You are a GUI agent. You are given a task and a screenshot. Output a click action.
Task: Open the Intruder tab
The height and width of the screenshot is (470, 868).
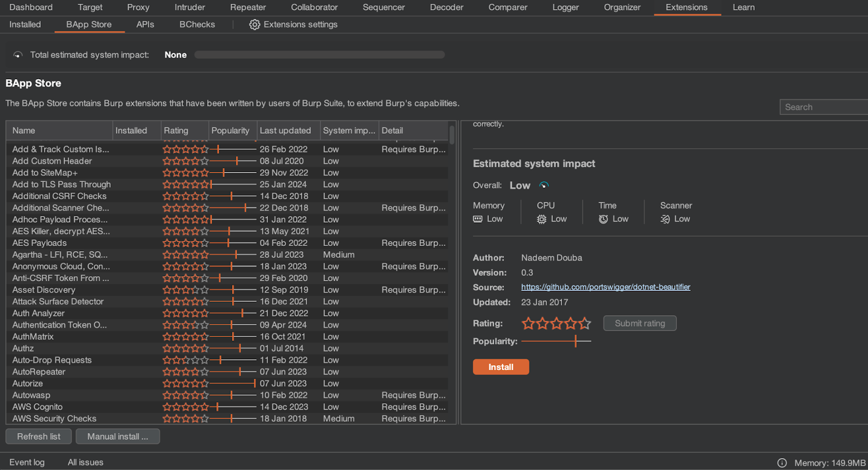click(190, 8)
